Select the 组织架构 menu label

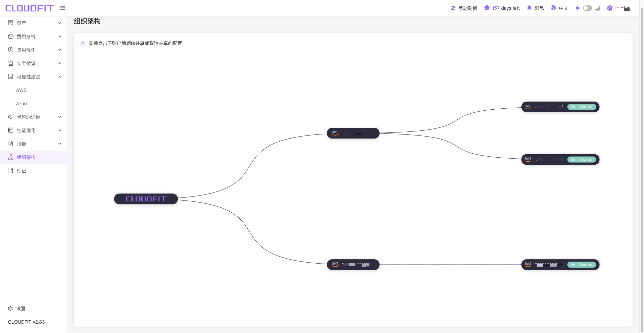[26, 157]
